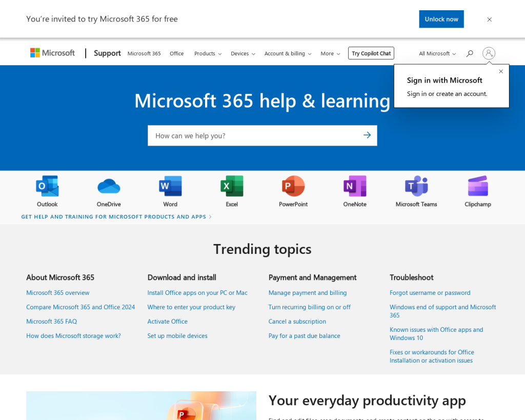Open the PowerPoint app help icon
The width and height of the screenshot is (525, 420).
[x=293, y=186]
